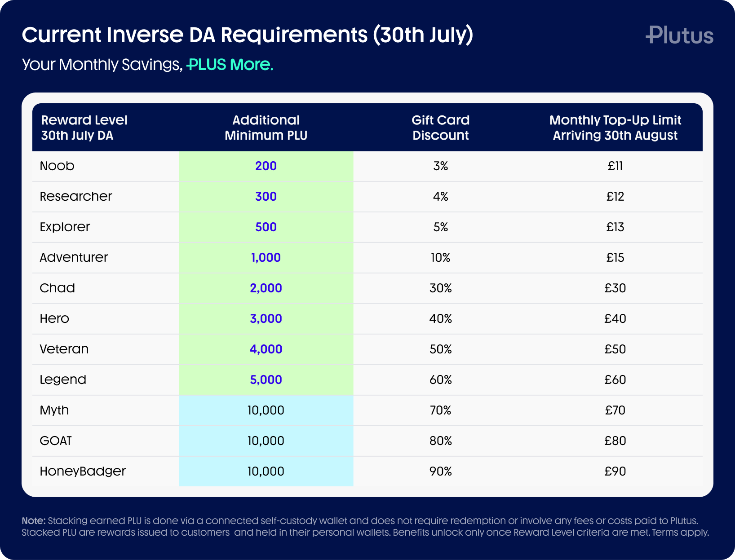Click the bold 'Note:' label in footer

click(34, 521)
